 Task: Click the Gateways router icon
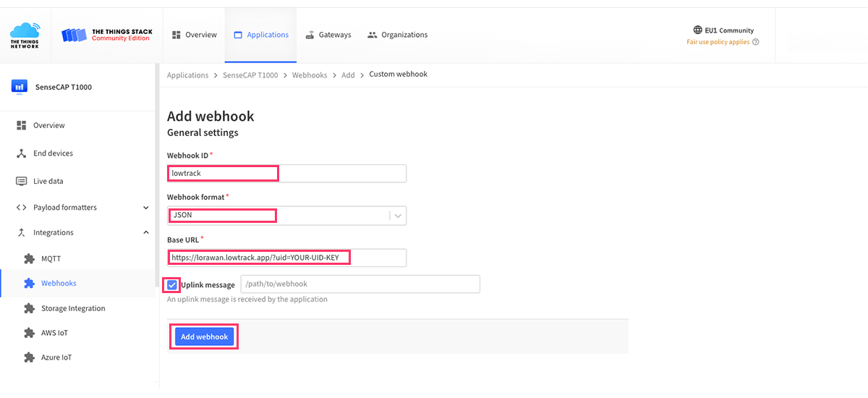tap(310, 35)
